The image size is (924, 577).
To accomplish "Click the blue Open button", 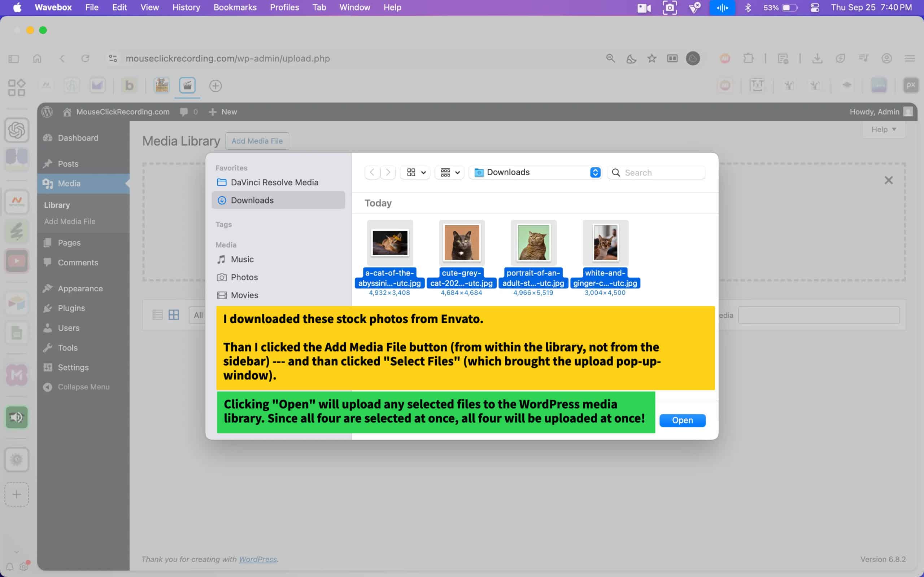I will click(x=682, y=420).
